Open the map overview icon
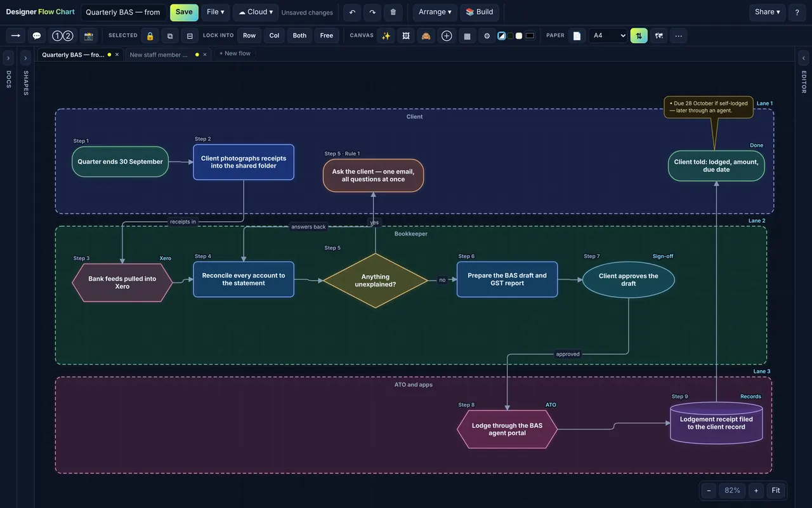812x508 pixels. [659, 36]
